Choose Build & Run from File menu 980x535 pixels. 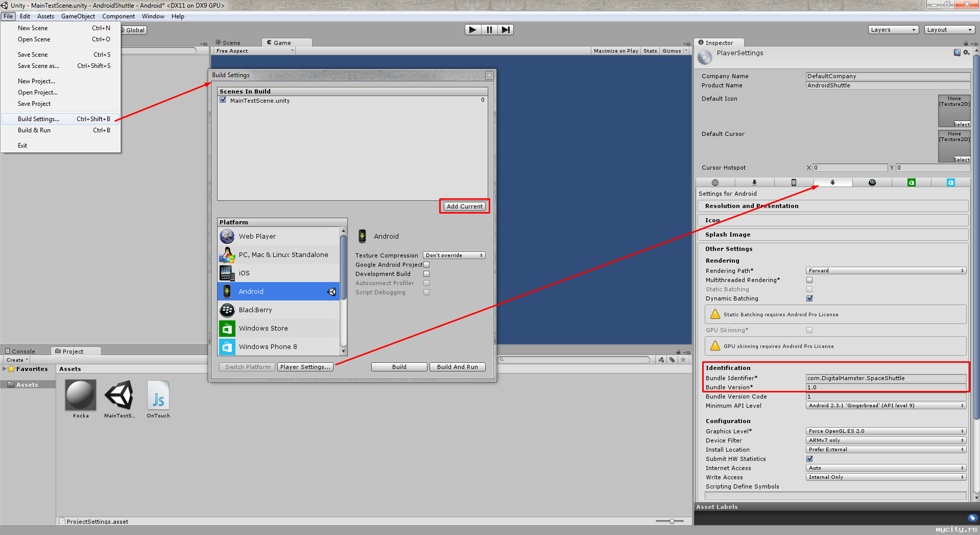pyautogui.click(x=61, y=130)
